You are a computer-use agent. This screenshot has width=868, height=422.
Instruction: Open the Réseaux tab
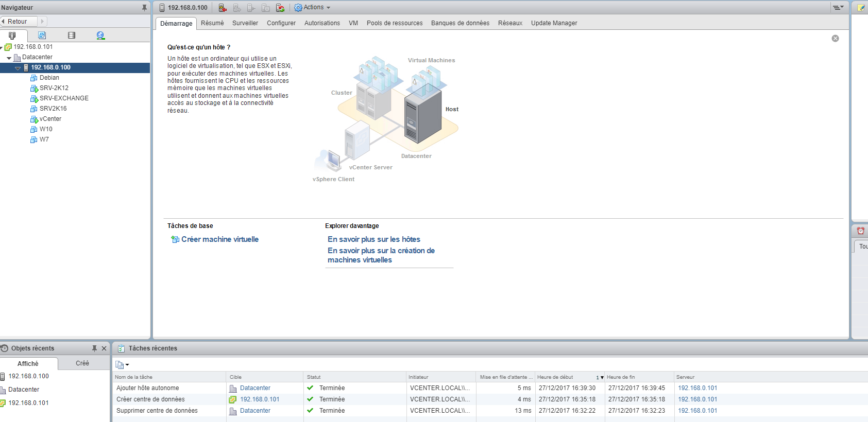510,23
